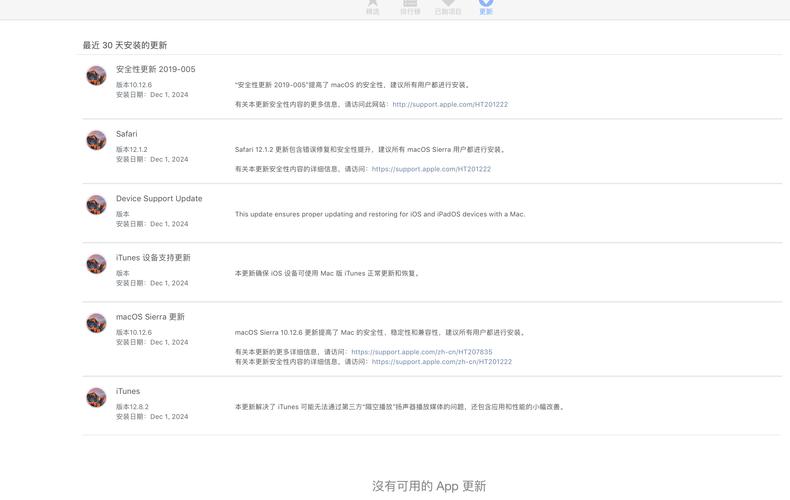Click the icon beside the Safari update

(x=96, y=140)
